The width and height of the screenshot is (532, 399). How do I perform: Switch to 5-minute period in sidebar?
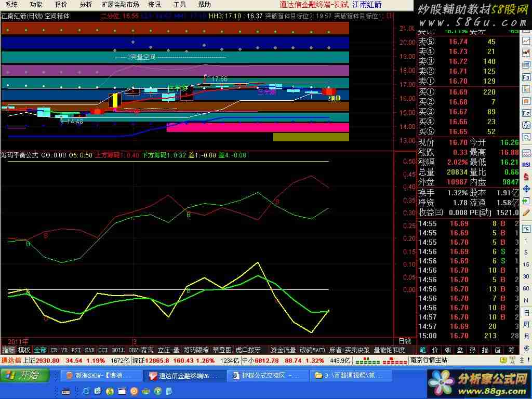point(526,252)
